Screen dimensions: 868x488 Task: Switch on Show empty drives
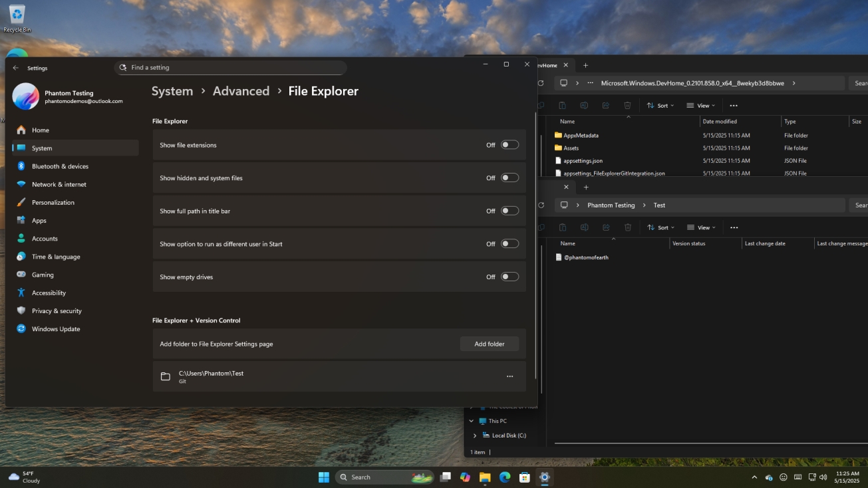click(x=509, y=277)
